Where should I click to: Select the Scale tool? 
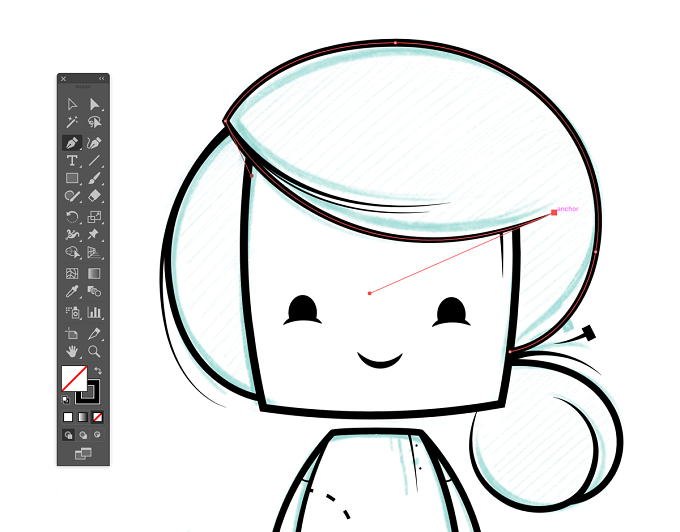tap(94, 216)
